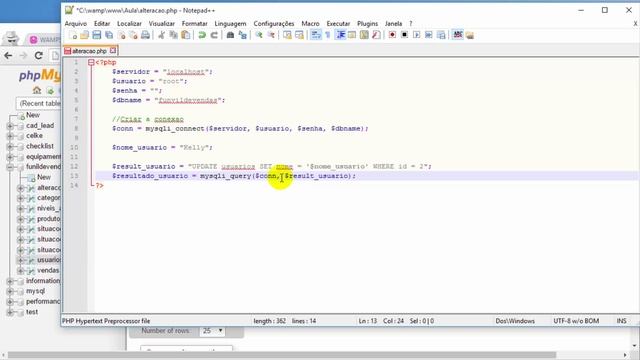Create a new file from Notepad++ toolbar
The height and width of the screenshot is (360, 640).
(x=73, y=35)
